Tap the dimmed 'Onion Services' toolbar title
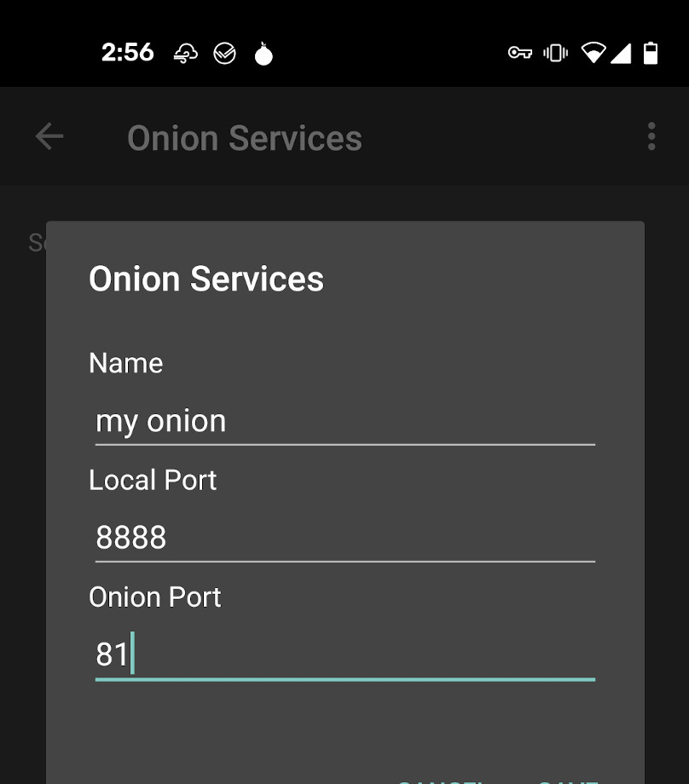 [245, 138]
